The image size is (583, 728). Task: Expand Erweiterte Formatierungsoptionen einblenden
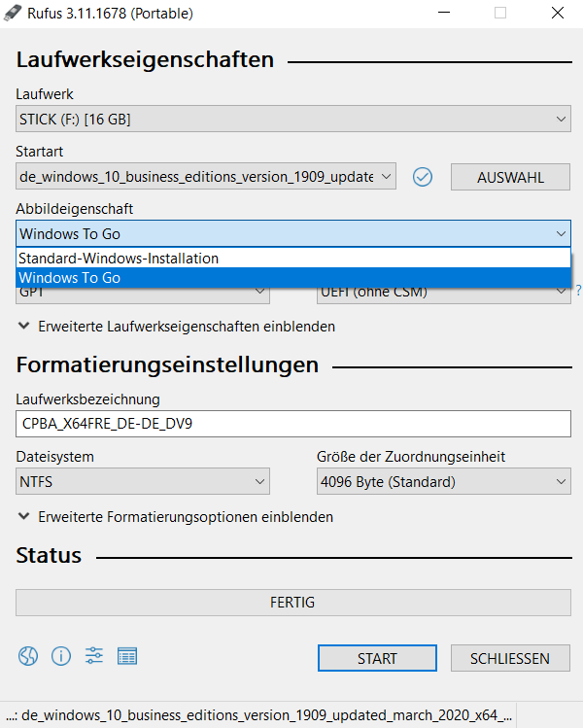coord(176,517)
